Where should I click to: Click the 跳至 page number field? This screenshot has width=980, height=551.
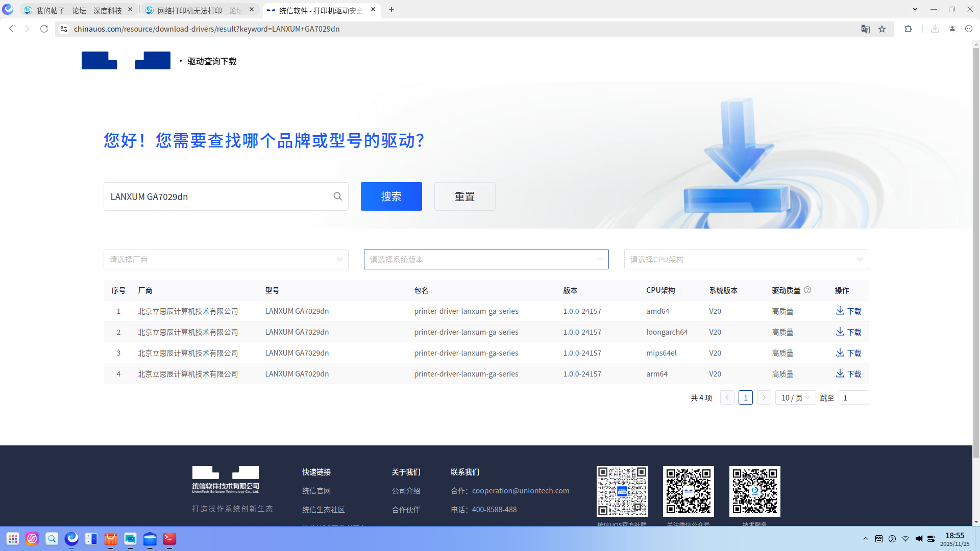click(x=853, y=397)
